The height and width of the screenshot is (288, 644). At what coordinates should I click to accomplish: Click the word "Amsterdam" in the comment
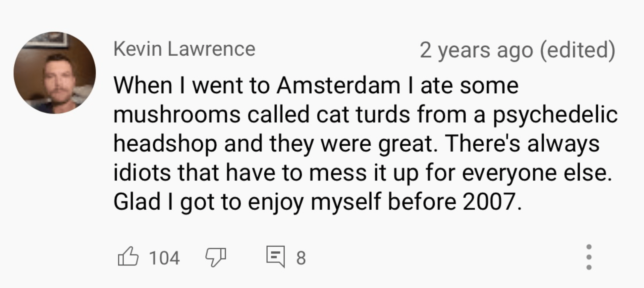338,85
